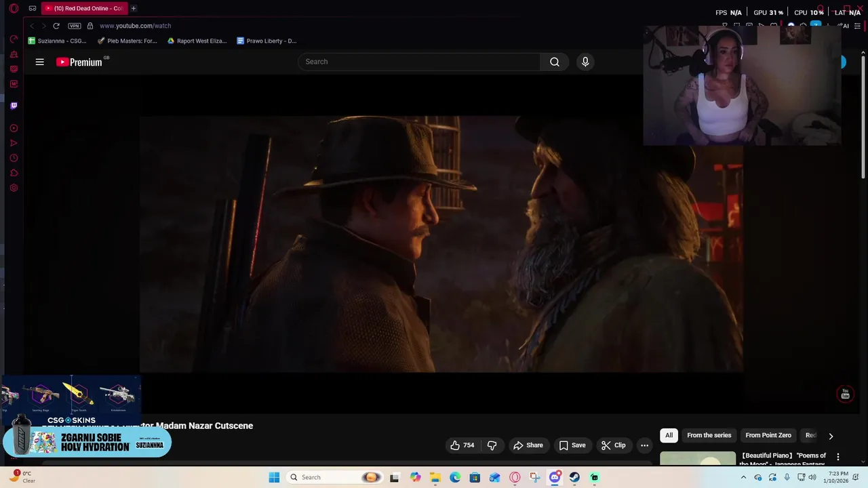Open Steam from the taskbar
Viewport: 868px width, 488px height.
574,477
